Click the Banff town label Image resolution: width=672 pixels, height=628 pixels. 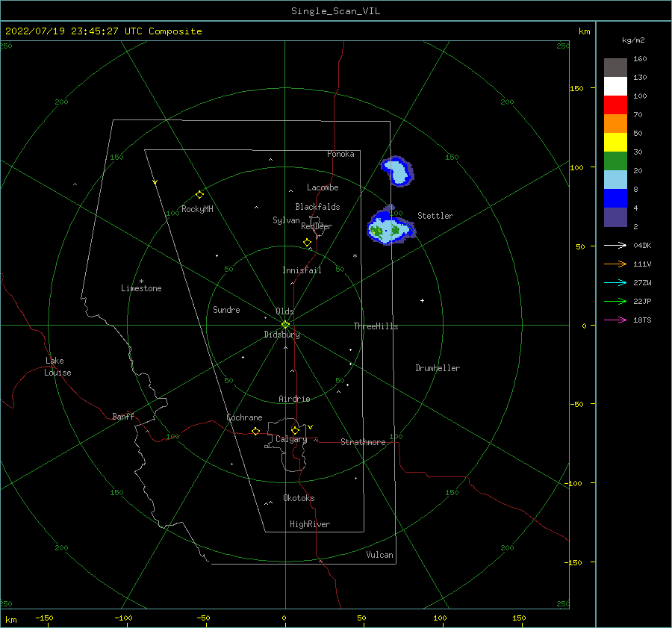coord(123,416)
